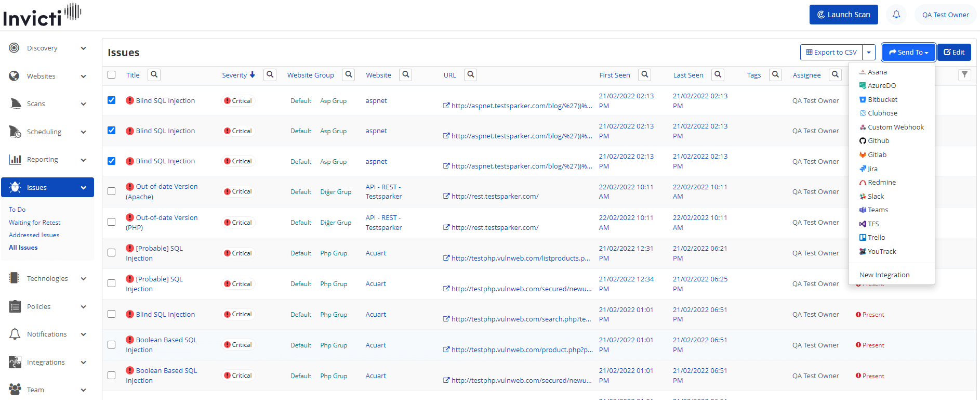Open the To Do issues link

click(x=17, y=209)
